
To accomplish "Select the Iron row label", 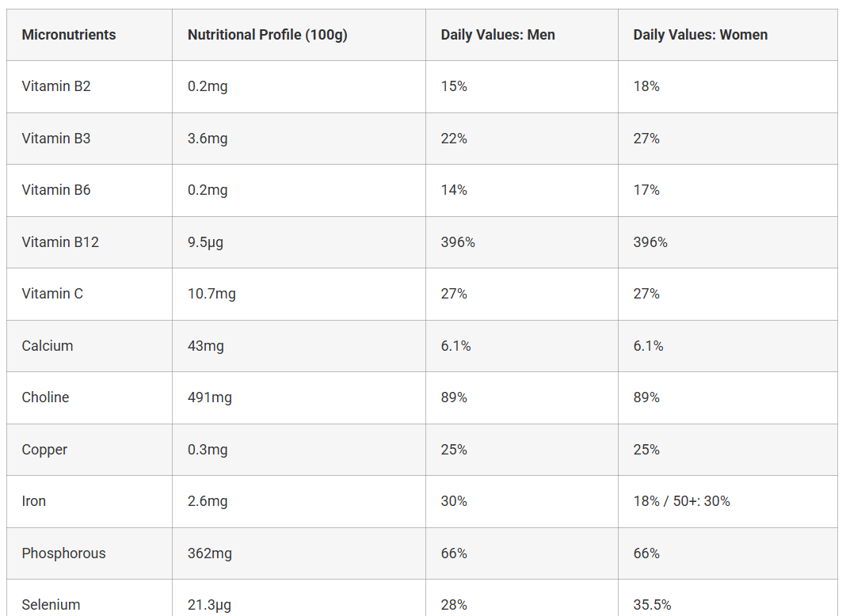I will [x=33, y=501].
